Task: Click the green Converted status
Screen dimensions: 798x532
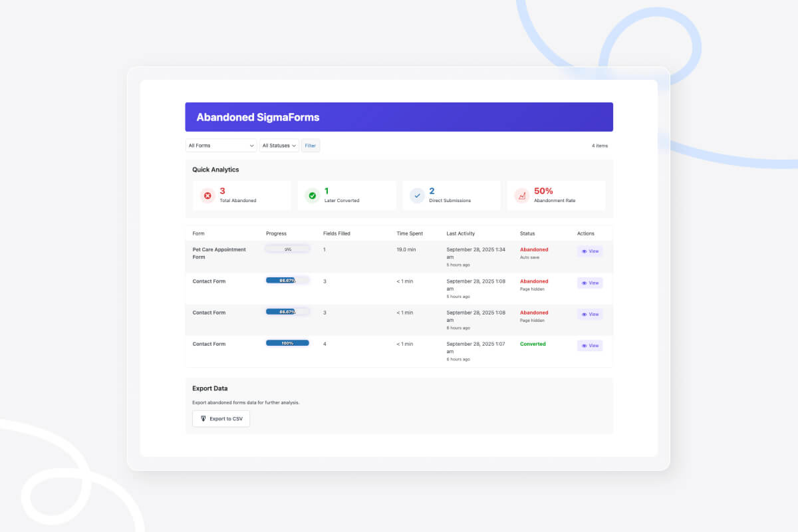Action: point(533,344)
